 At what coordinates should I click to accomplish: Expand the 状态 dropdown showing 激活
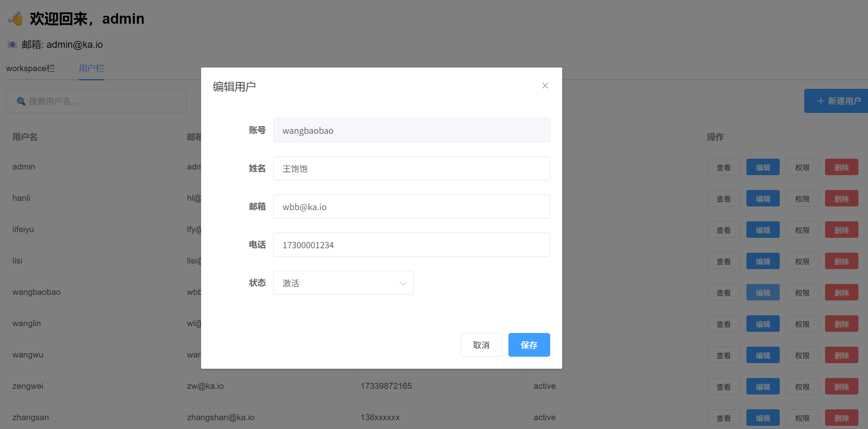pos(343,283)
